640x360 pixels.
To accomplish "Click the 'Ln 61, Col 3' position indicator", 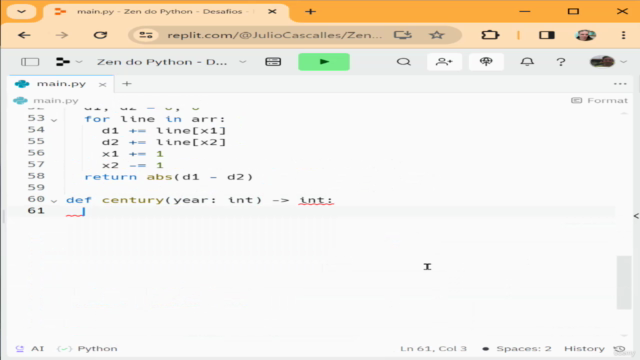I will point(433,349).
